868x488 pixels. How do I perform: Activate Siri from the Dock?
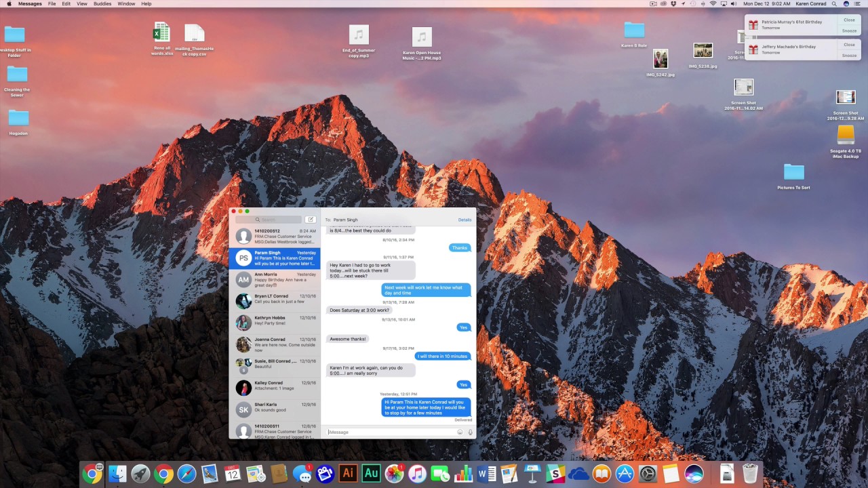[x=694, y=474]
